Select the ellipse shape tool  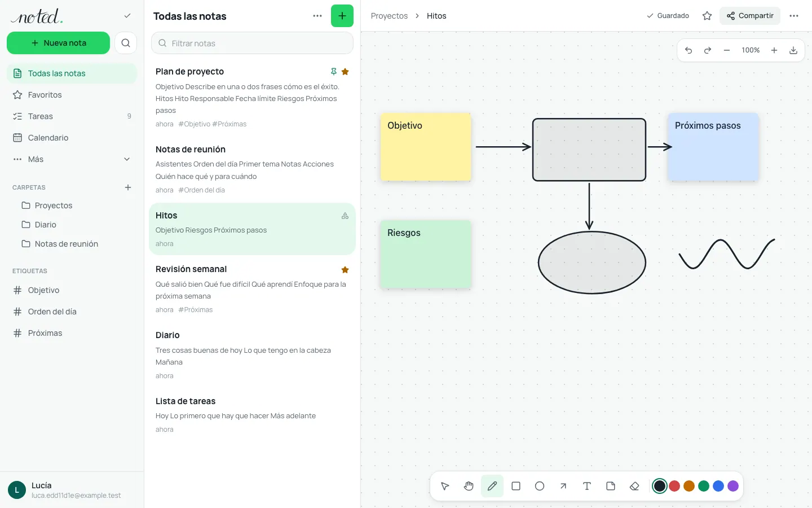pos(540,486)
